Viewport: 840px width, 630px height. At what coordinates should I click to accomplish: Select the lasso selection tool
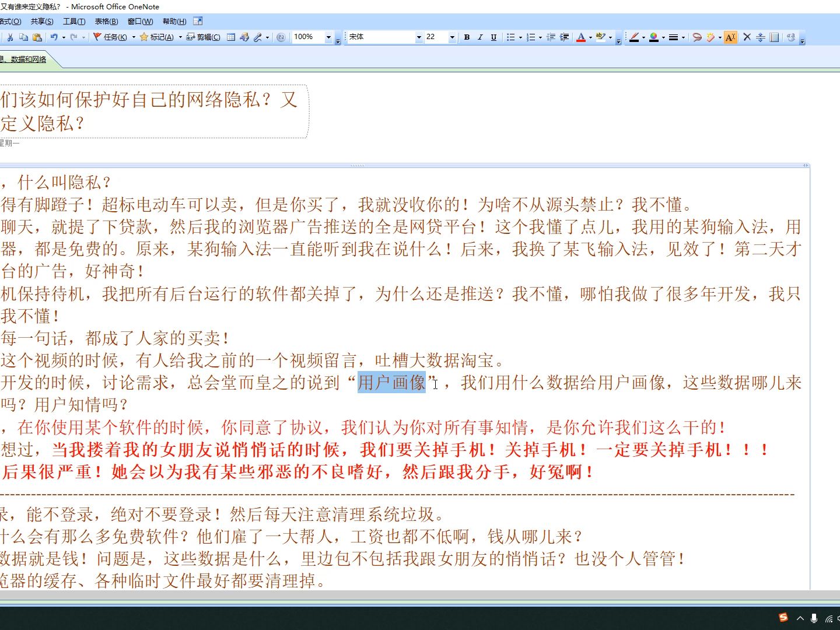697,37
